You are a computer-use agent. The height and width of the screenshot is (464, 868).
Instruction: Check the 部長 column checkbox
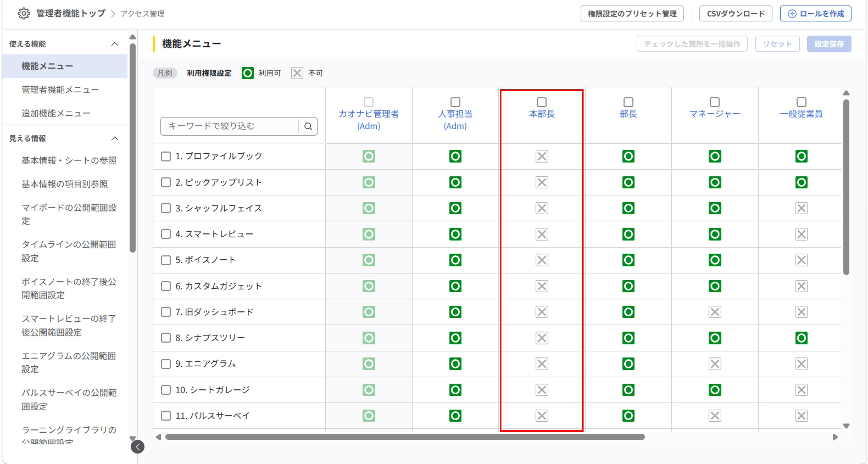pos(629,102)
